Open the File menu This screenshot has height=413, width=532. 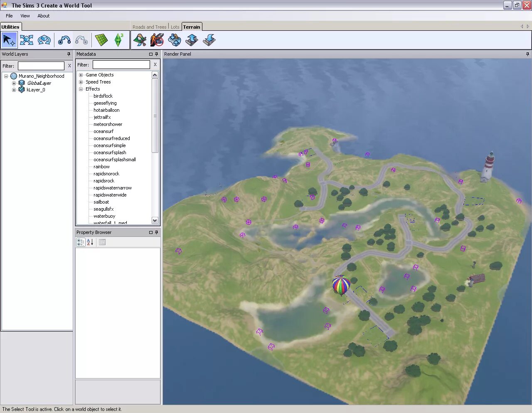(x=9, y=16)
